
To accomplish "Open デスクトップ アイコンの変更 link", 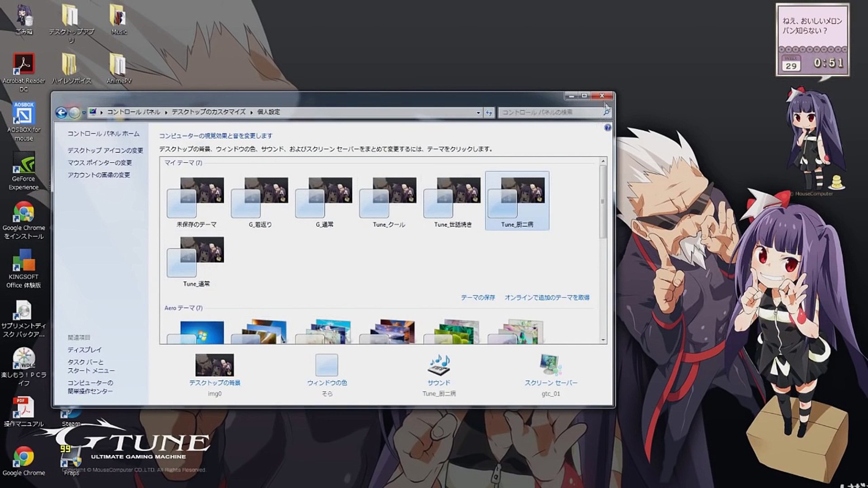I will pyautogui.click(x=105, y=150).
